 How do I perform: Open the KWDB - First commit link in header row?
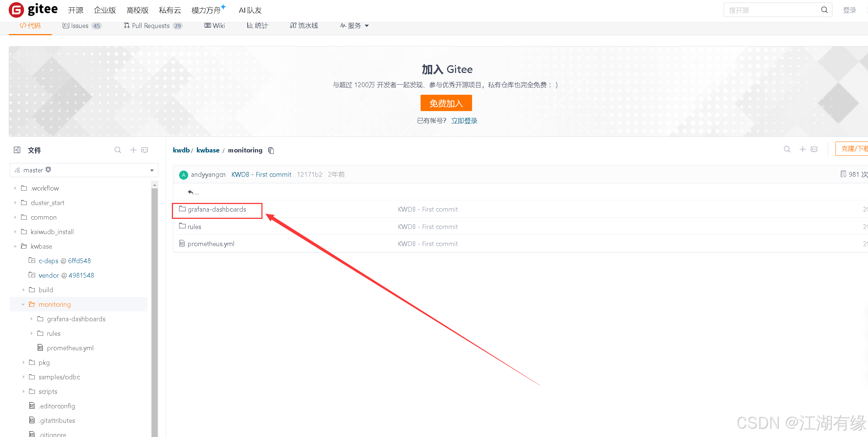261,175
